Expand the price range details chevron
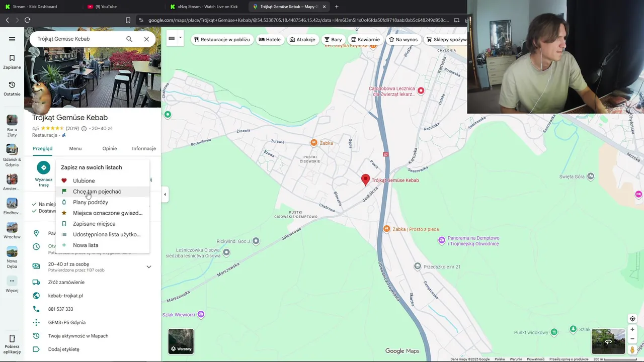644x362 pixels. [149, 267]
